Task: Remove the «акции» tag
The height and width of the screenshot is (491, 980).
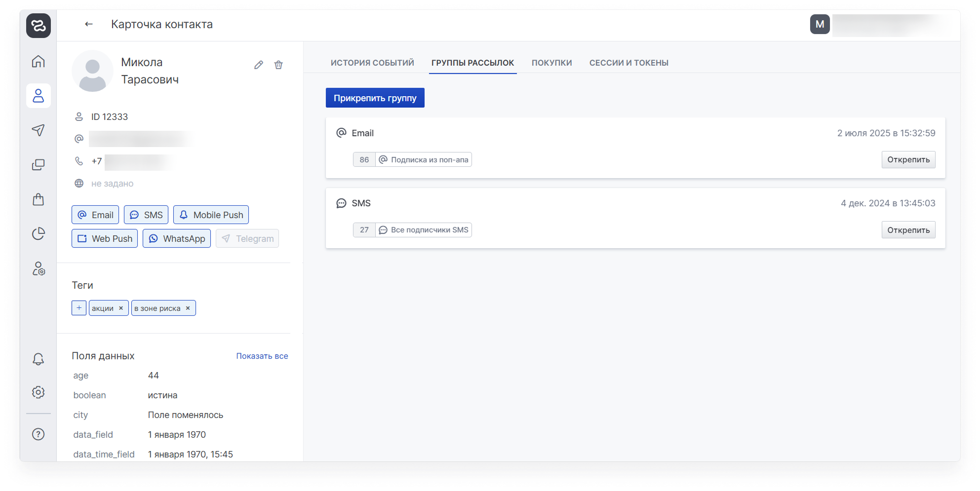Action: (121, 308)
